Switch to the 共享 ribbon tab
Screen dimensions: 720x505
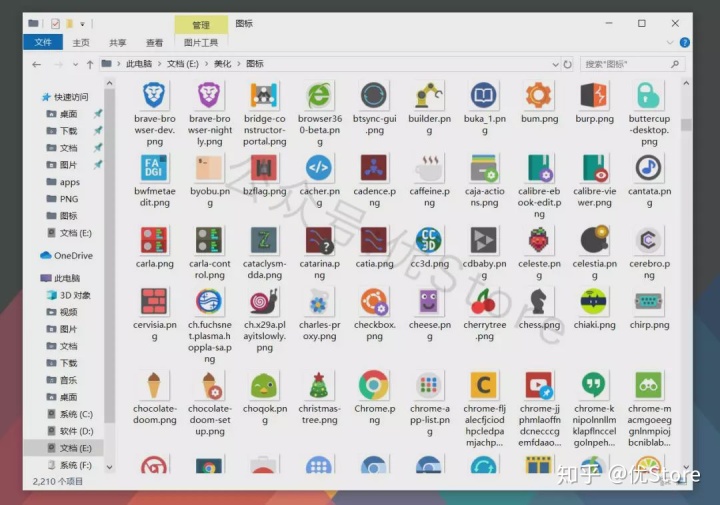click(118, 43)
